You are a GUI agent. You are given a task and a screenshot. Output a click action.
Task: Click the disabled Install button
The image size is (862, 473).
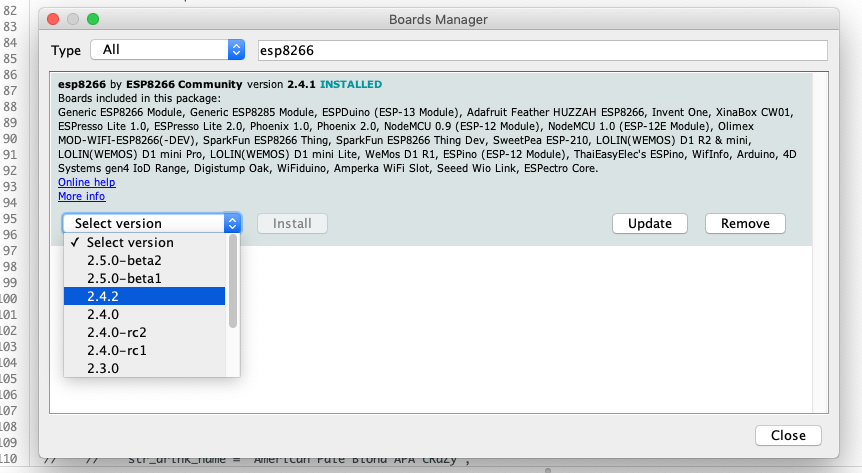pos(292,223)
